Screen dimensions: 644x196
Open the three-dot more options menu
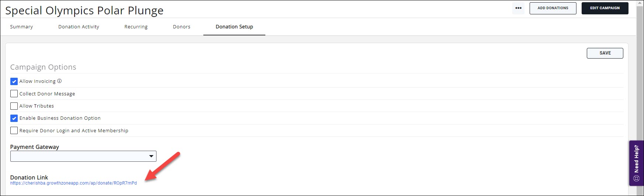(518, 8)
